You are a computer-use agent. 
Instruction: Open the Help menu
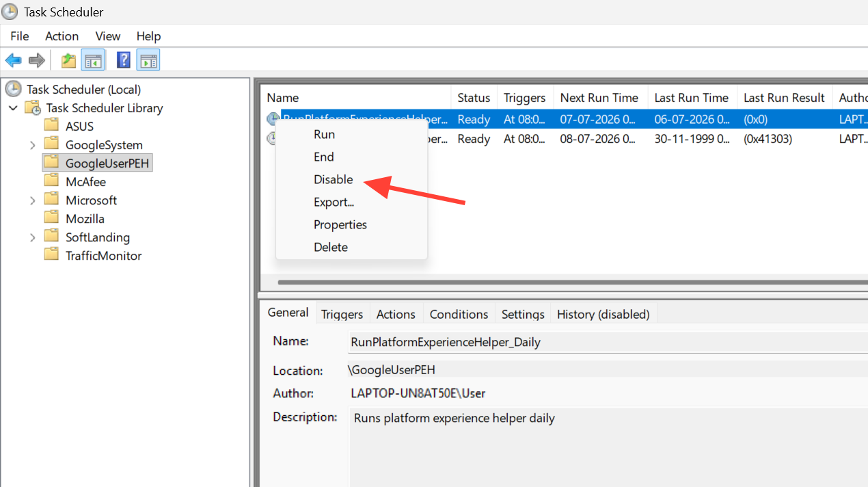point(148,36)
